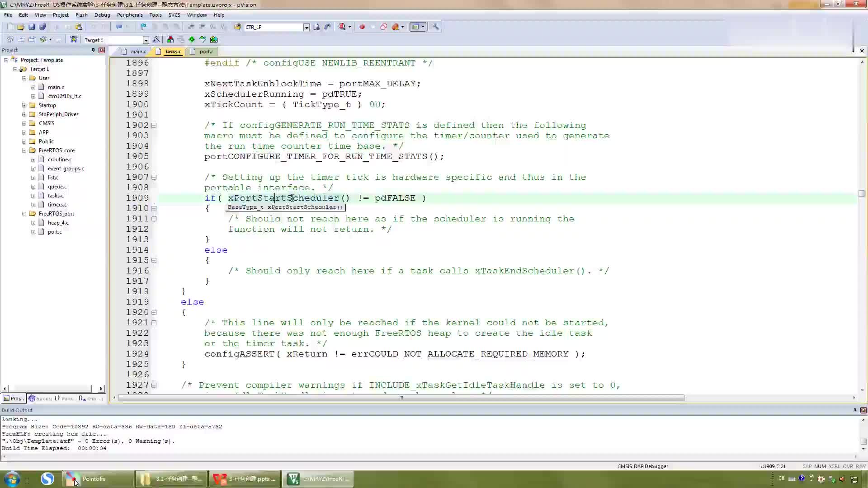
Task: Select stm32f10x_it.c in the project tree
Action: 65,96
